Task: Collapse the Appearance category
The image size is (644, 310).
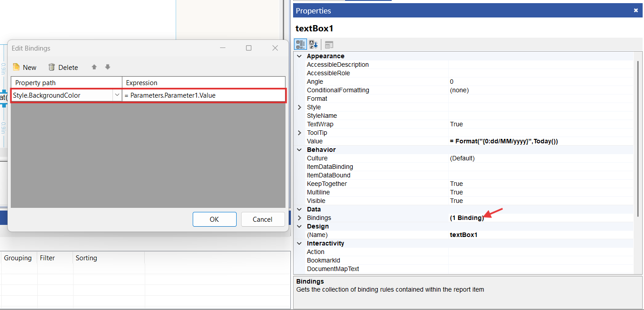Action: 299,56
